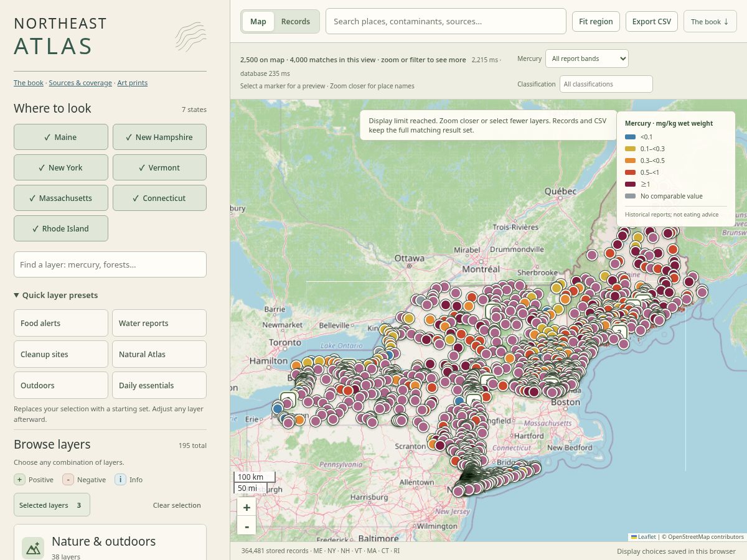Click the '2,500 on map' status line
The width and height of the screenshot is (747, 560).
point(353,60)
